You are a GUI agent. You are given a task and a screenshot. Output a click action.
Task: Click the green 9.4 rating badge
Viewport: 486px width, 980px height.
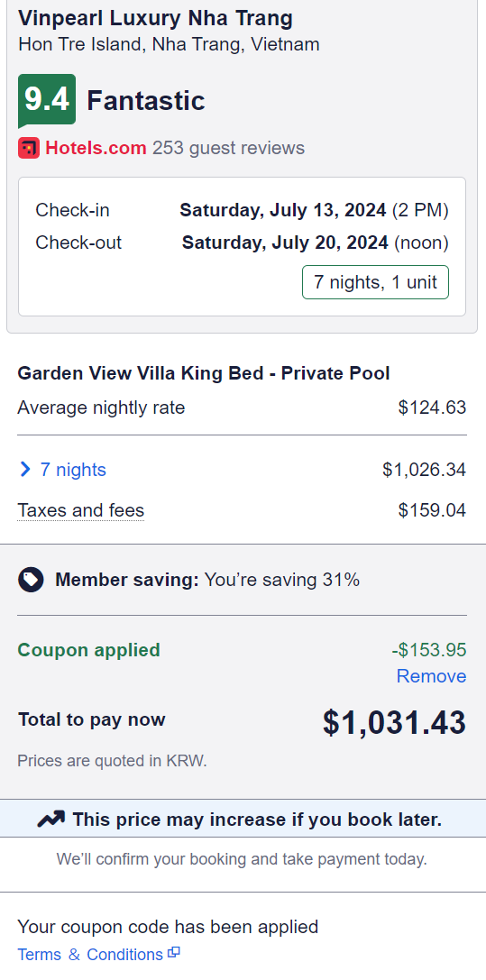tap(47, 100)
